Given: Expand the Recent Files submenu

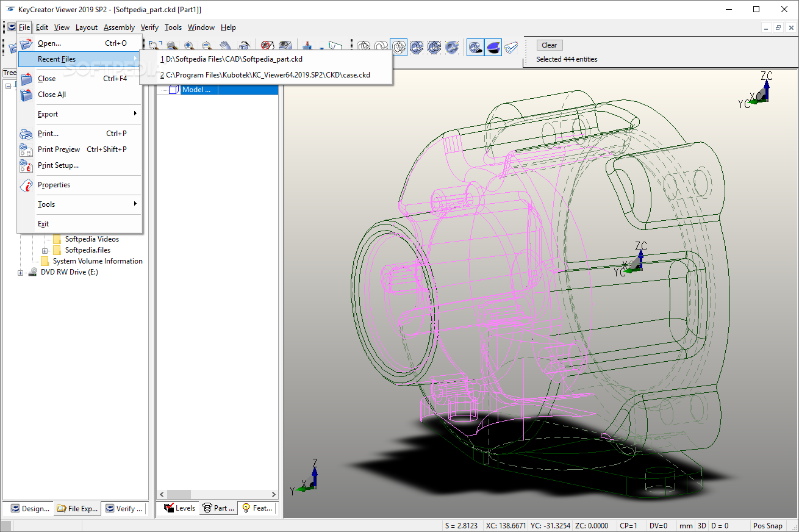Looking at the screenshot, I should pos(80,59).
